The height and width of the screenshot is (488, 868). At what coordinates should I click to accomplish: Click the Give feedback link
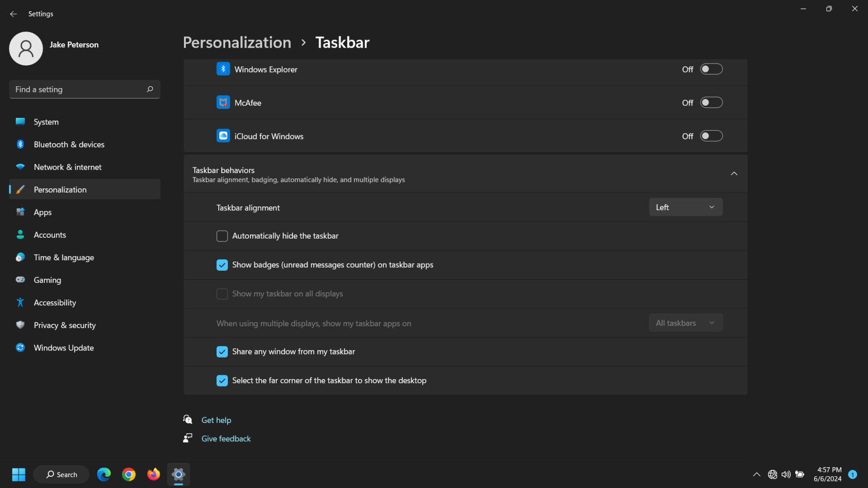click(x=225, y=439)
